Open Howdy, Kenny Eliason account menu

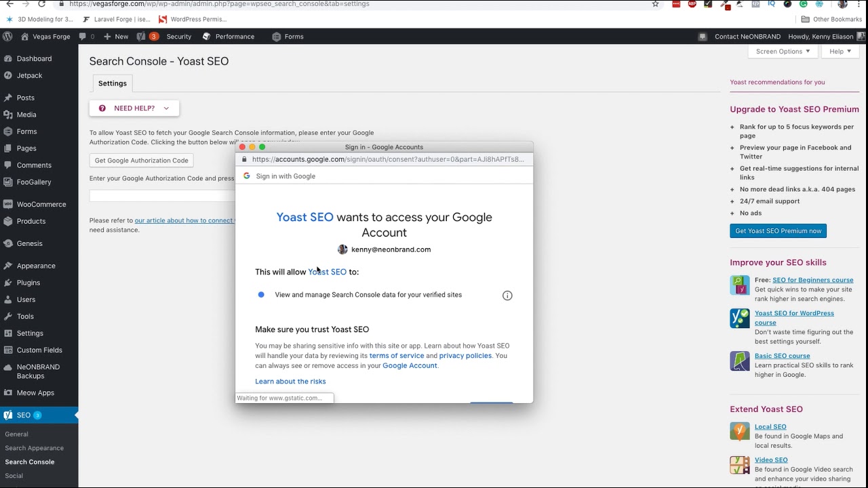pos(827,37)
